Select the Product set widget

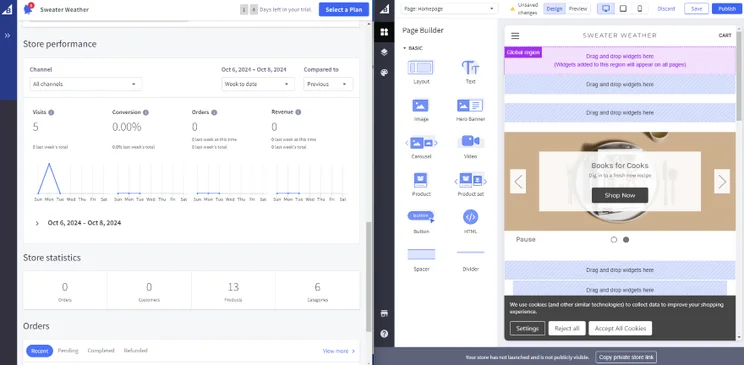(470, 185)
